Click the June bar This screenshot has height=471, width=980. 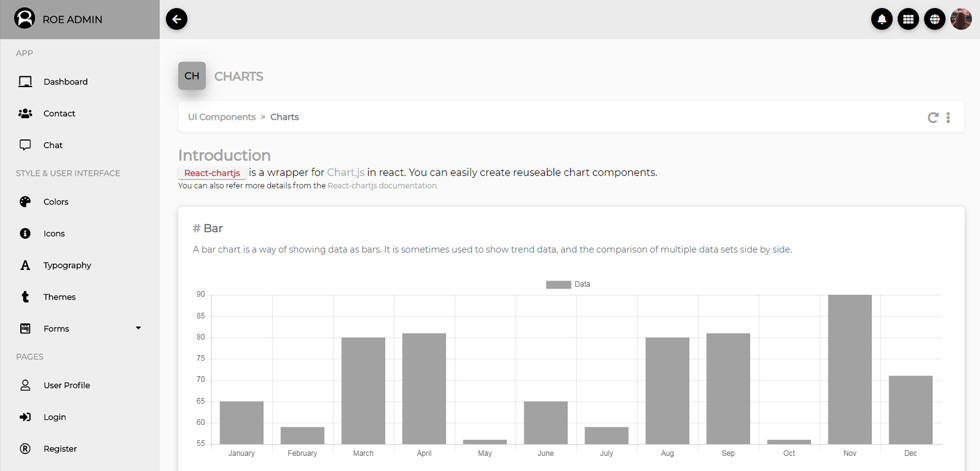pyautogui.click(x=546, y=423)
